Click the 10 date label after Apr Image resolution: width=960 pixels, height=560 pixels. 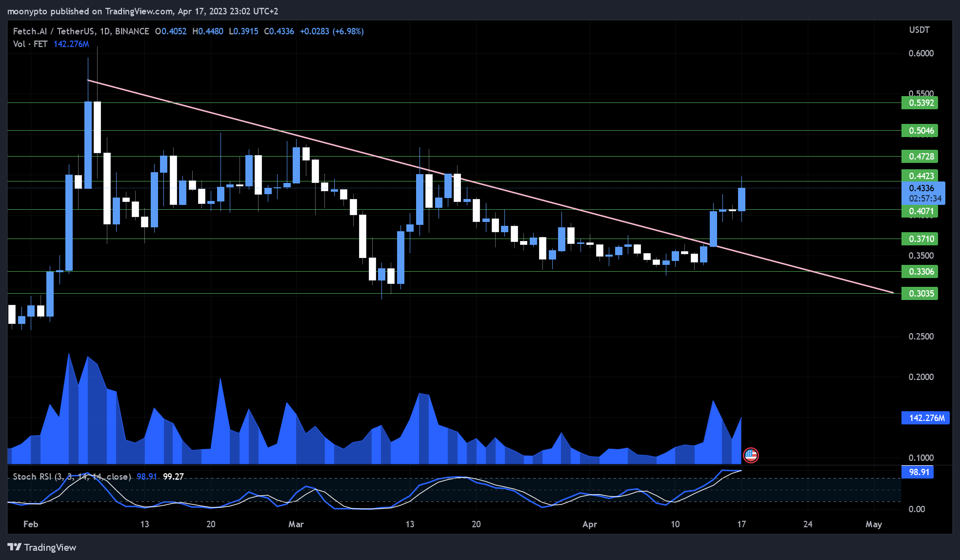pos(675,524)
